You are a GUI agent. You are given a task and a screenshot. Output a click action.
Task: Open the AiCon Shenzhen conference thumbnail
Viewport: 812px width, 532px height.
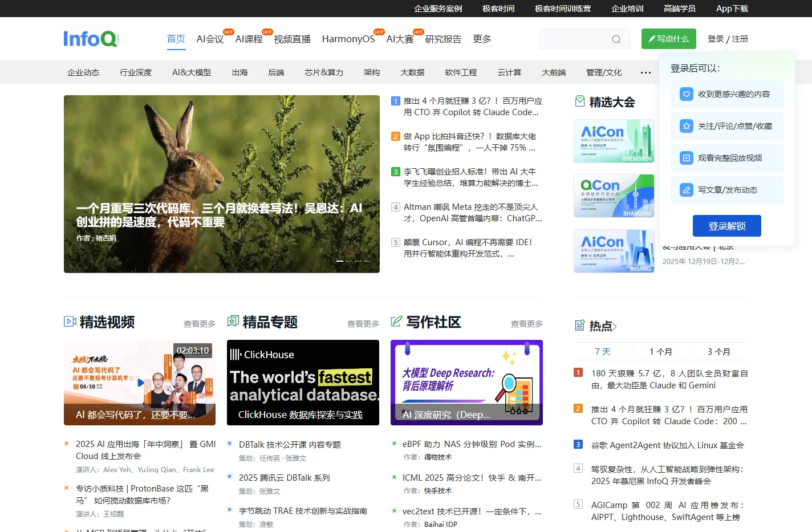[614, 141]
